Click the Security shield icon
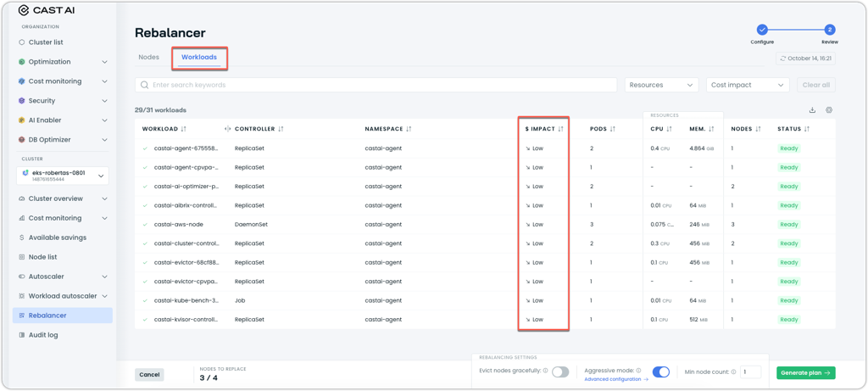This screenshot has width=868, height=391. (x=21, y=101)
